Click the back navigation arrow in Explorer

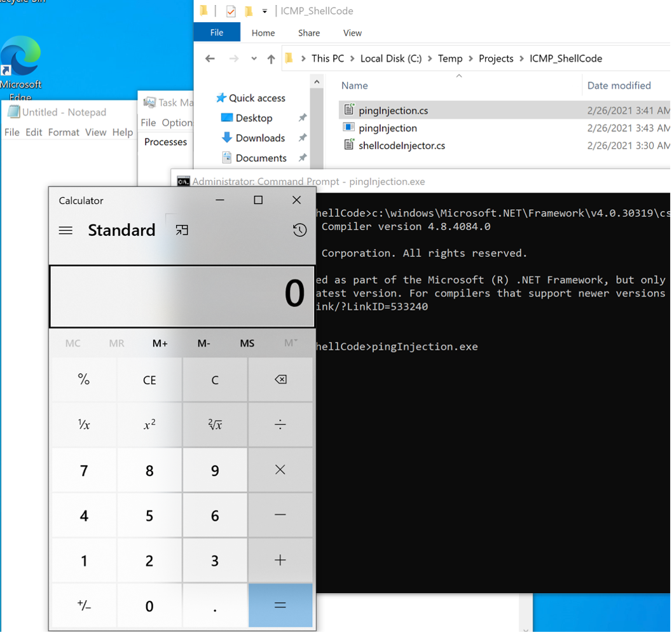(x=210, y=58)
